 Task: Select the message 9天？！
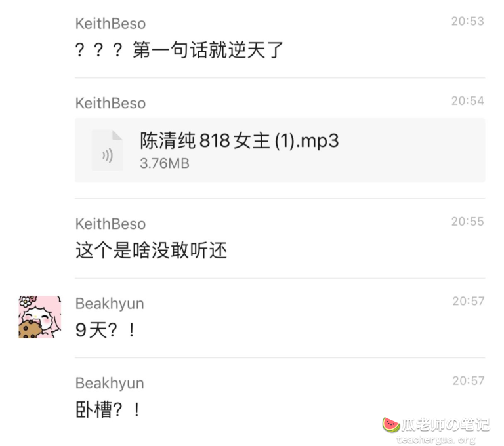tap(106, 330)
